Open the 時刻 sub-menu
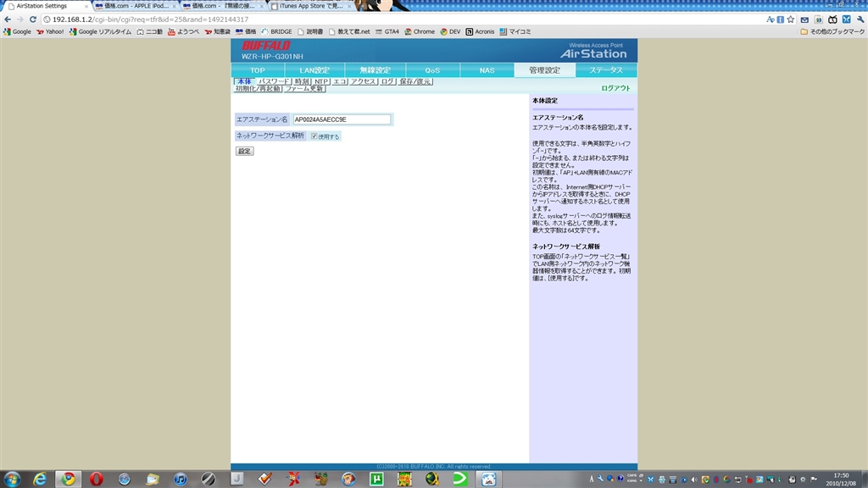868x488 pixels. [302, 81]
